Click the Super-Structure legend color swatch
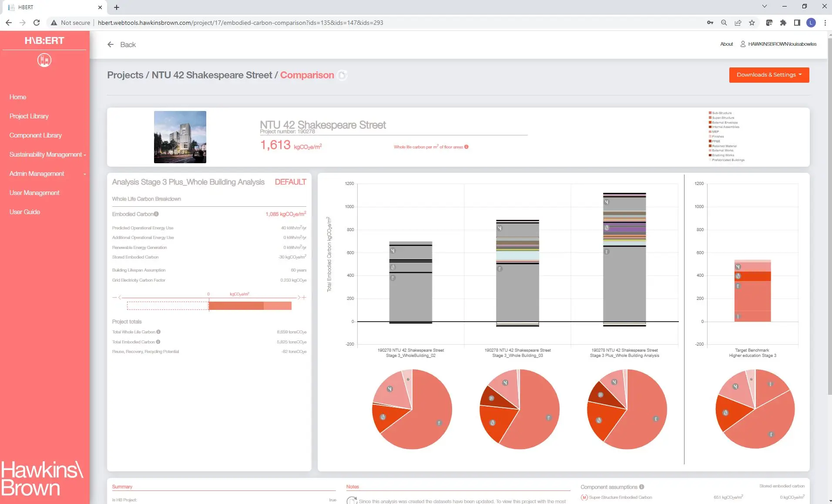Screen dimensions: 832x504 [710, 118]
